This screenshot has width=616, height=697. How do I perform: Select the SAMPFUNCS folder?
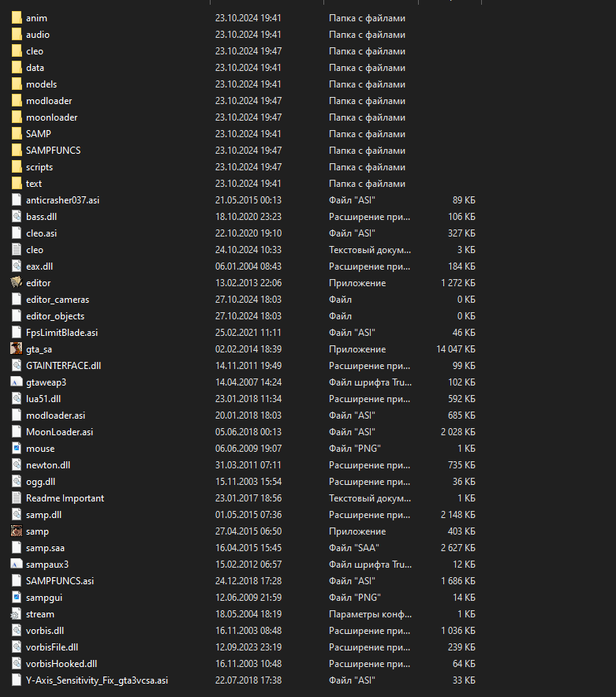52,150
